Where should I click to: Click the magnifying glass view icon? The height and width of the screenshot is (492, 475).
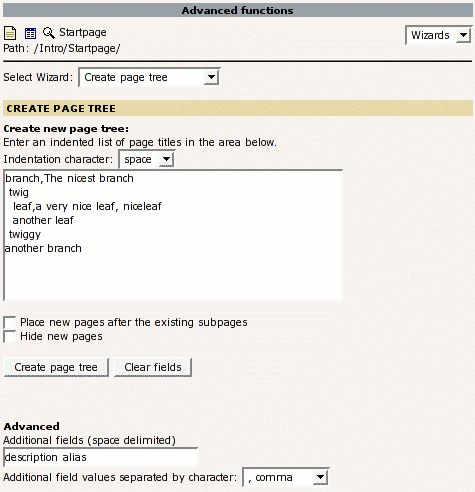click(49, 33)
